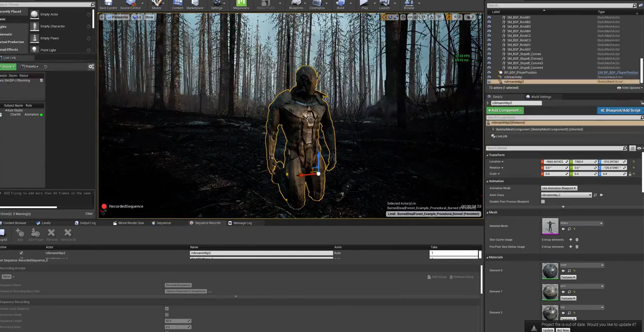
Task: Click the Launch toolbar icon
Action: coord(384,5)
